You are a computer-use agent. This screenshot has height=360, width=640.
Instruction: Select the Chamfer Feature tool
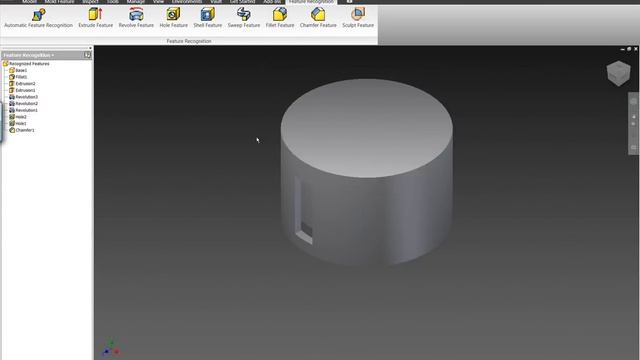[318, 18]
